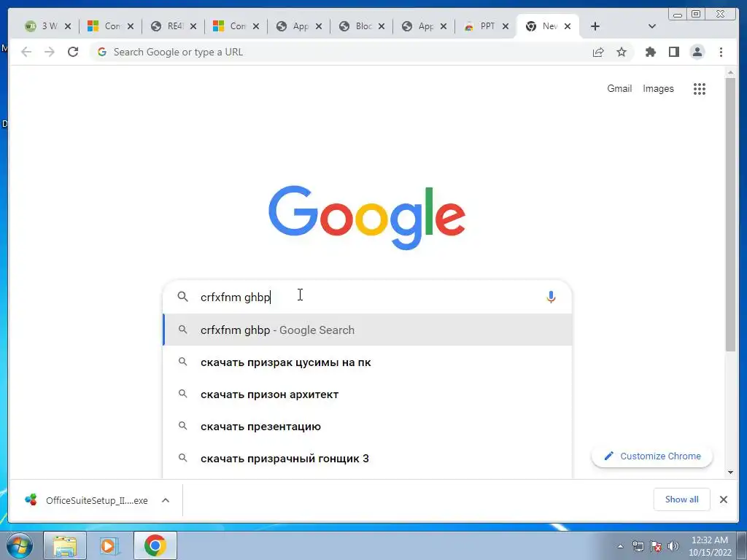
Task: Close the Bloc tab
Action: coord(381,26)
